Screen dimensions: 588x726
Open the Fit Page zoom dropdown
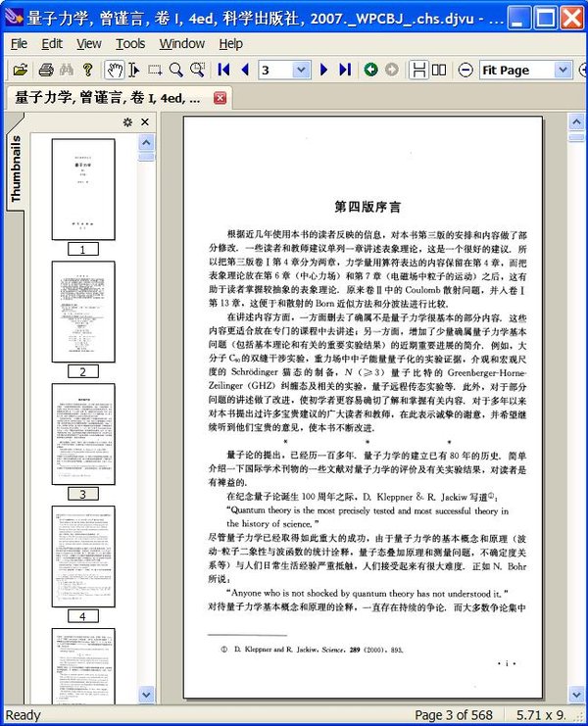(563, 70)
